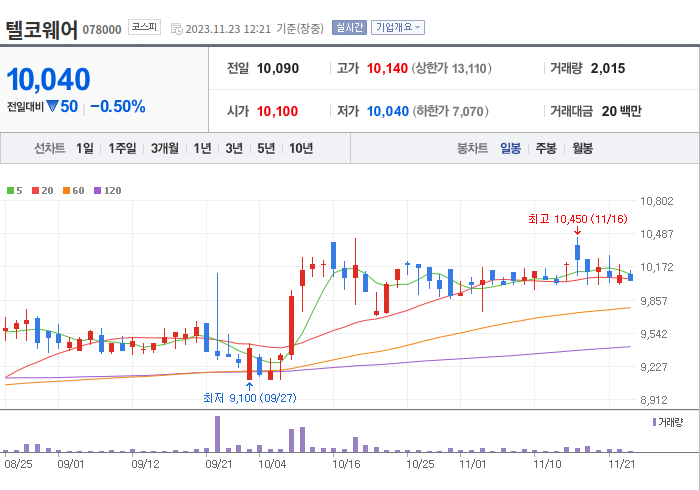Switch to the 주봉 candle chart

546,148
